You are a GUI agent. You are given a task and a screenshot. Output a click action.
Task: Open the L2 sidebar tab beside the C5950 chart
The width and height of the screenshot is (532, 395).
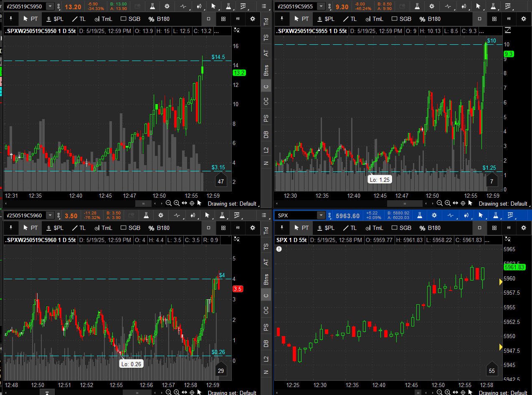click(x=266, y=150)
